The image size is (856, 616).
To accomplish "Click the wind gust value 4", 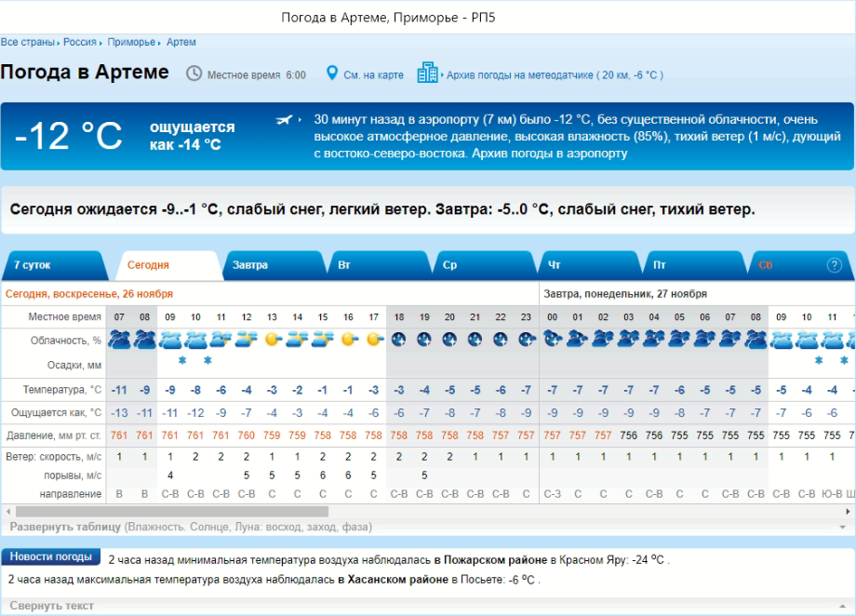I will point(169,475).
